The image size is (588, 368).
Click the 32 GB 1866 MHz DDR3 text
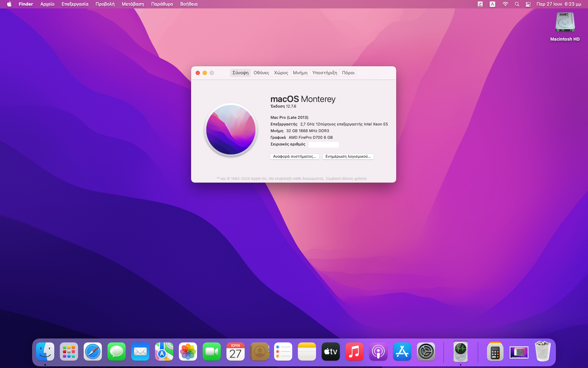point(308,131)
